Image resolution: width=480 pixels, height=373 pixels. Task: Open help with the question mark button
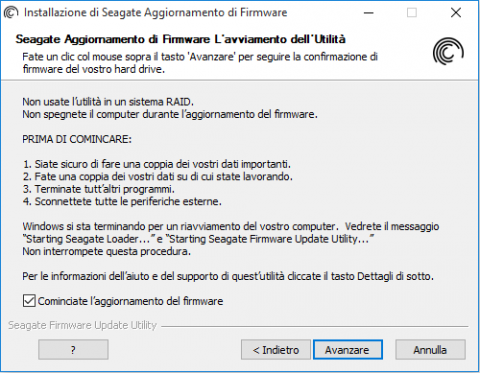73,350
